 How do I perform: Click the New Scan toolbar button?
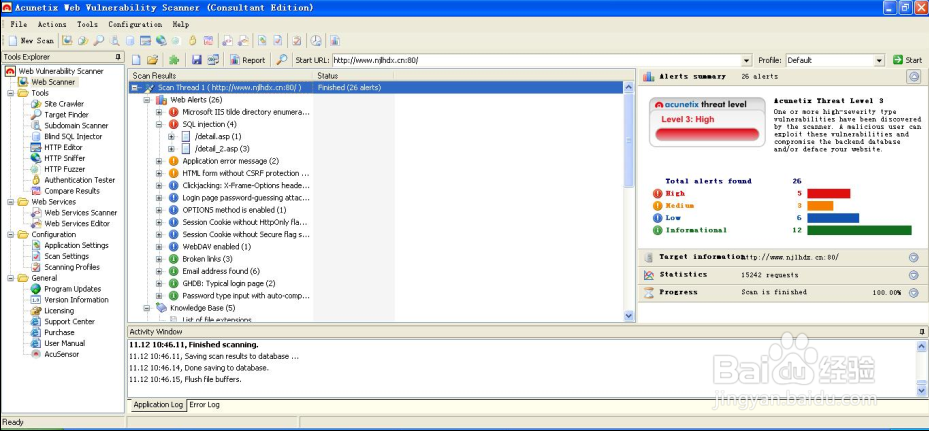point(31,41)
